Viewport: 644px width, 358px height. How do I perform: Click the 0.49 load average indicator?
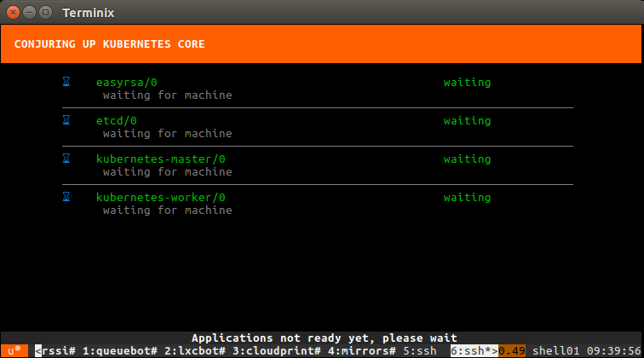tap(512, 351)
